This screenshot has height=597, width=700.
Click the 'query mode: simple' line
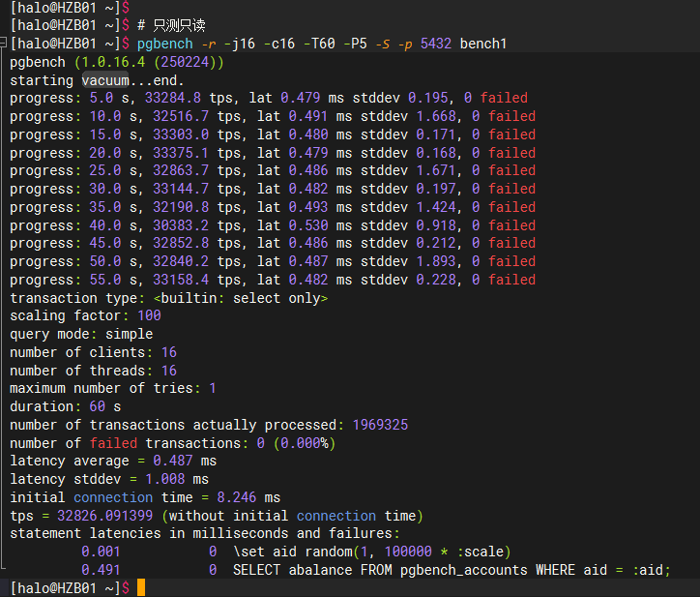click(x=81, y=334)
